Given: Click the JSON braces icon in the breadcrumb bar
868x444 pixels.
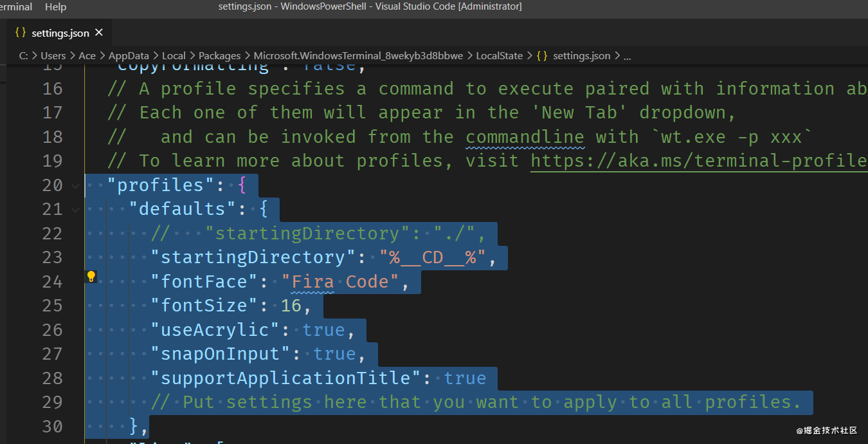Looking at the screenshot, I should click(542, 56).
